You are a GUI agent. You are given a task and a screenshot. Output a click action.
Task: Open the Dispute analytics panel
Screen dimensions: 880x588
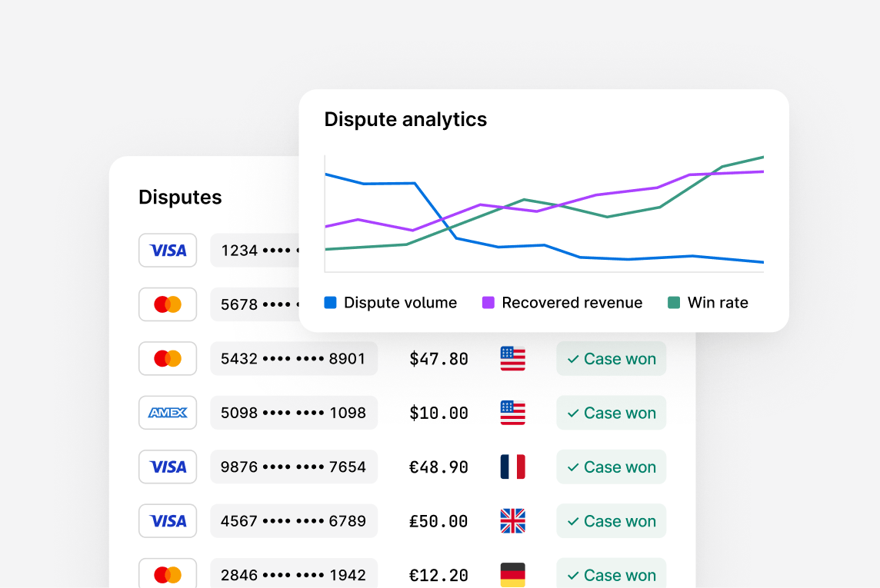coord(405,120)
